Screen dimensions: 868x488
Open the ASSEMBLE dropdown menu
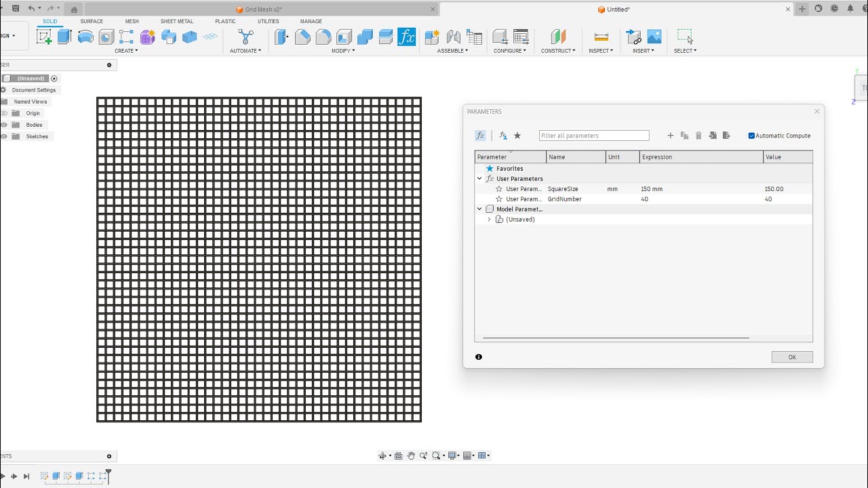coord(452,51)
